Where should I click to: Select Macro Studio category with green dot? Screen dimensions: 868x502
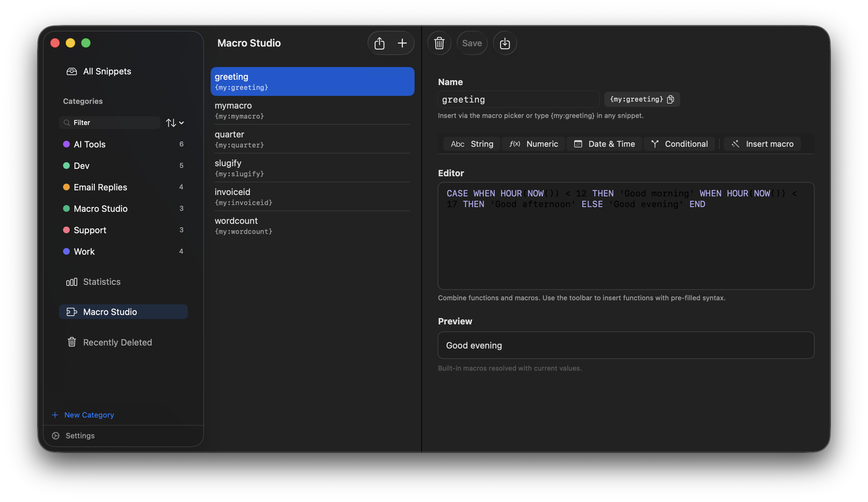tap(123, 208)
